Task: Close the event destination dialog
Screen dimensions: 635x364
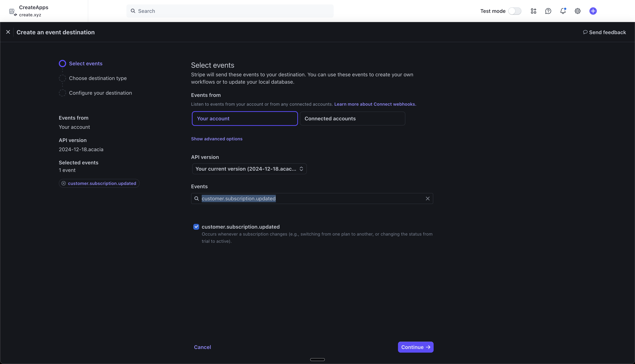Action: [8, 32]
